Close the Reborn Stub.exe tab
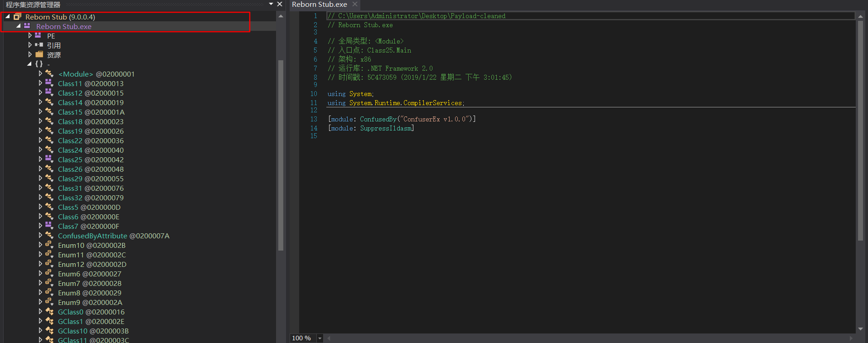 click(355, 4)
